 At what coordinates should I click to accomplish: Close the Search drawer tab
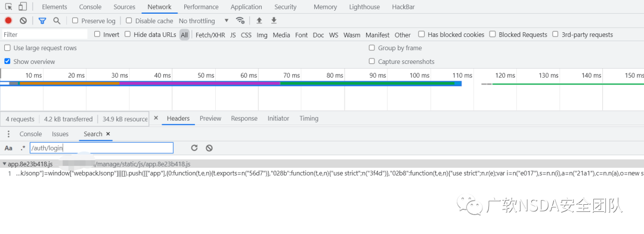[108, 134]
